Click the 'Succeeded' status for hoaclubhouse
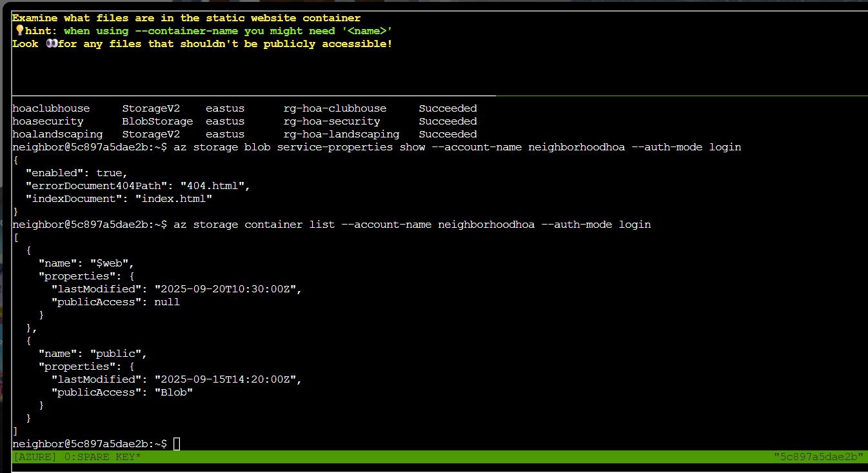Screen dimensions: 868x473 tap(448, 108)
